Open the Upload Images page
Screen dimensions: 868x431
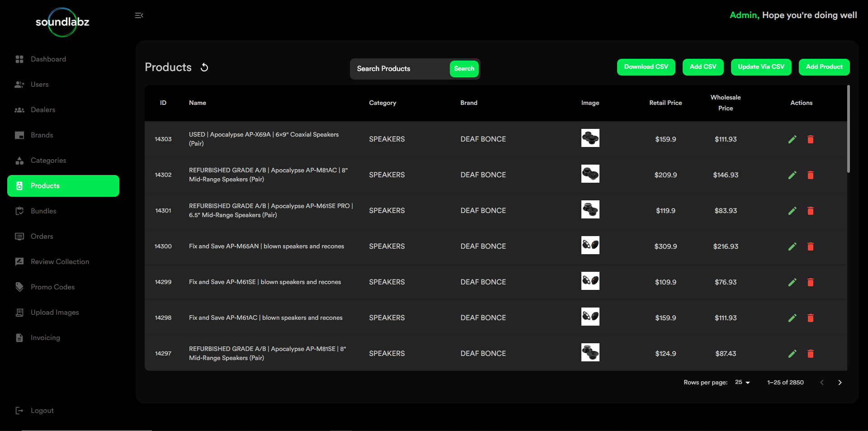coord(63,313)
